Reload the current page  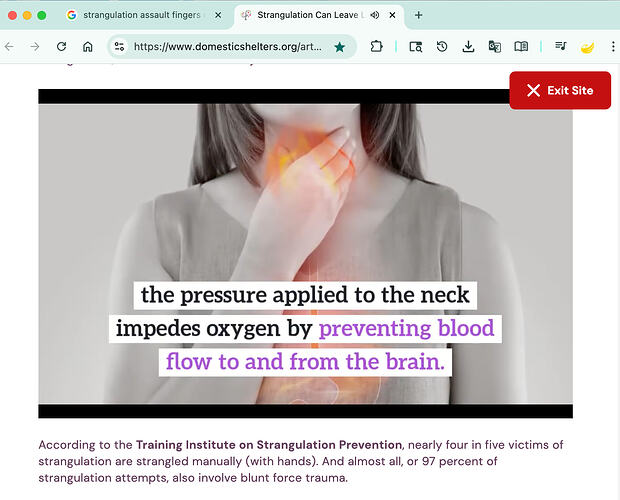coord(61,47)
